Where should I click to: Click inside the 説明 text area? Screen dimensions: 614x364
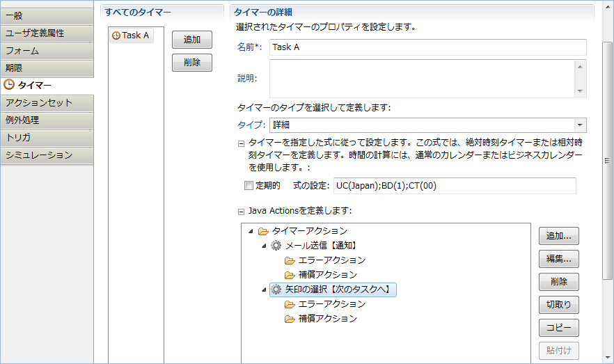coord(422,79)
